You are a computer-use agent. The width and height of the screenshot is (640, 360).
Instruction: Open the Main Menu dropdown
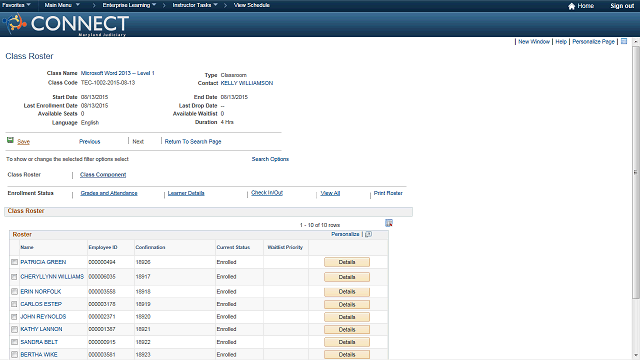coord(62,5)
